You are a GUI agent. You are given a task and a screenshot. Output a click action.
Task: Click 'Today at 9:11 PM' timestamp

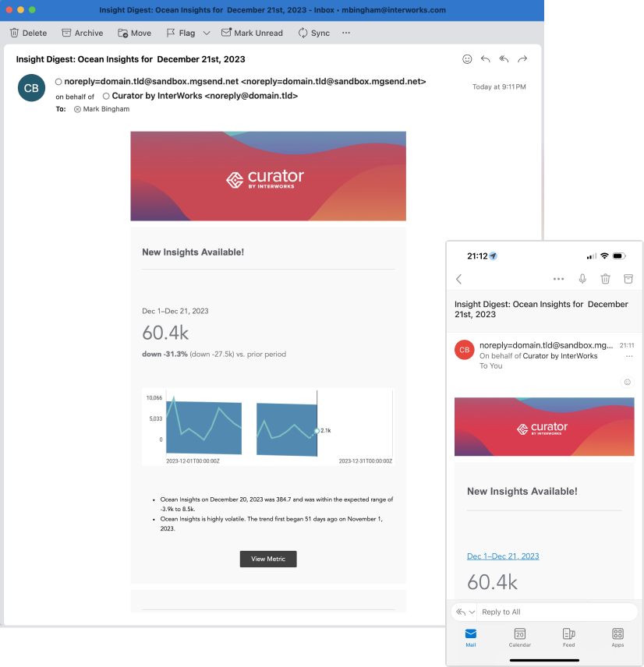[499, 86]
